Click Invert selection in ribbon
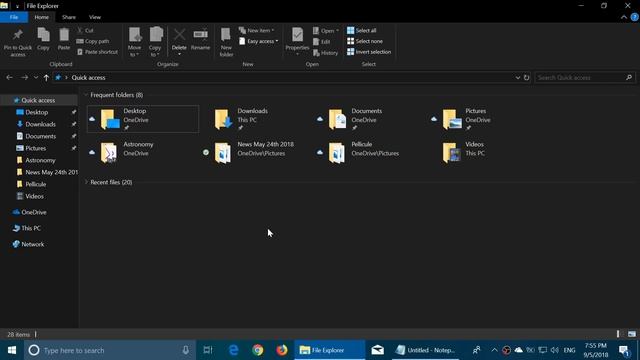The image size is (640, 360). coord(369,52)
